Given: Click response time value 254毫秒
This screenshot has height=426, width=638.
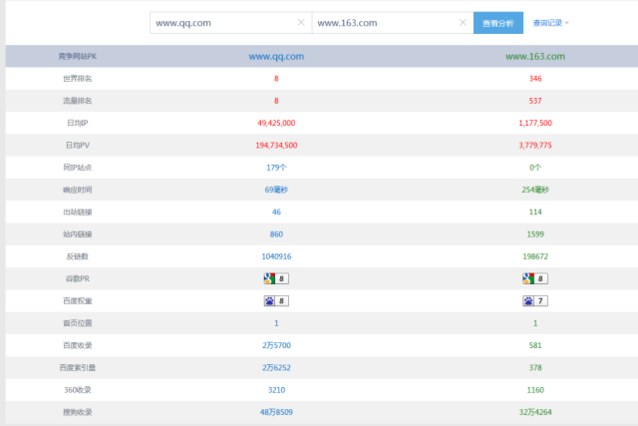Looking at the screenshot, I should [535, 190].
